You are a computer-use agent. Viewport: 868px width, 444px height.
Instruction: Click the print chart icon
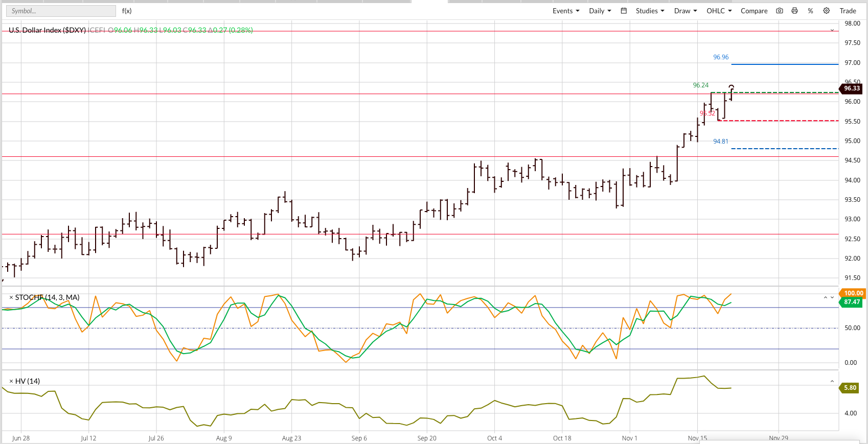point(794,11)
